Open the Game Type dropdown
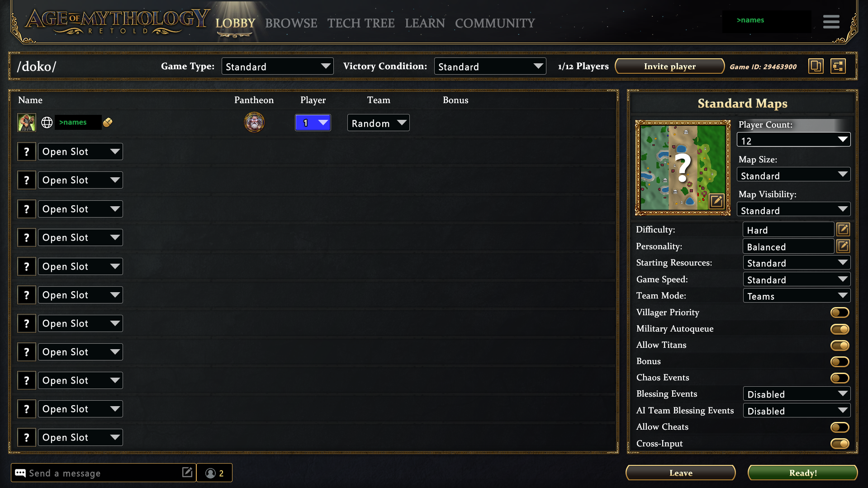Viewport: 868px width, 488px height. click(278, 66)
